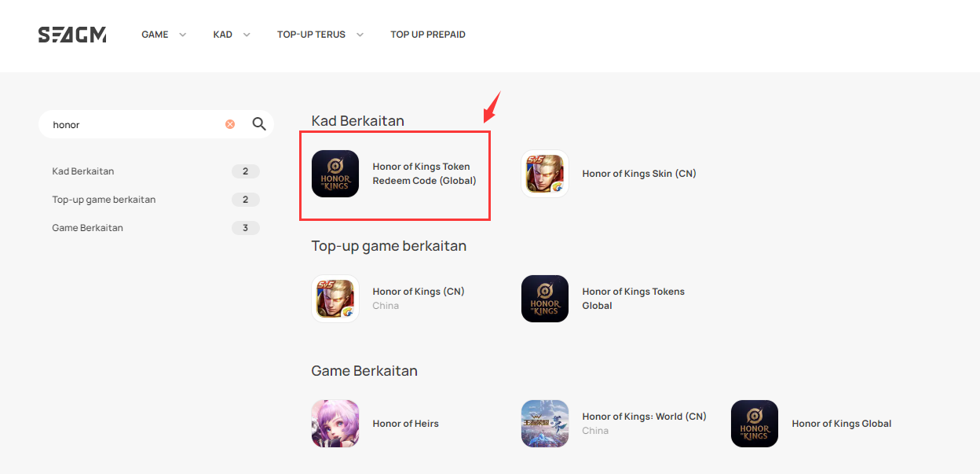Select Honor of Kings (CN) top-up icon

click(x=335, y=299)
